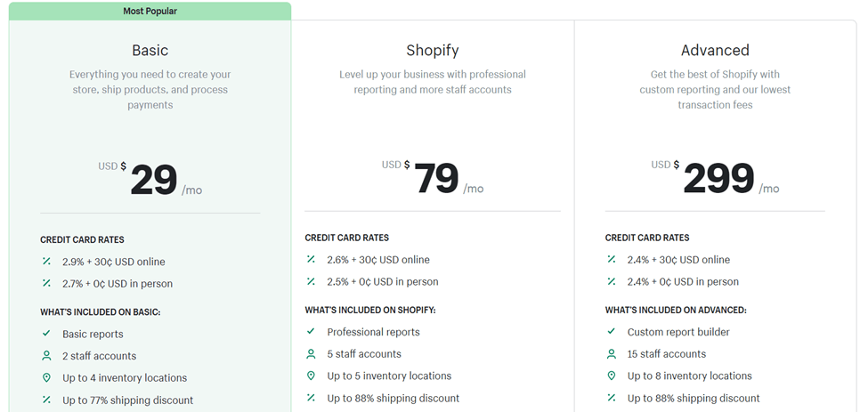This screenshot has width=868, height=412.
Task: Click location pin icon for 8 inventory locations
Action: 611,376
